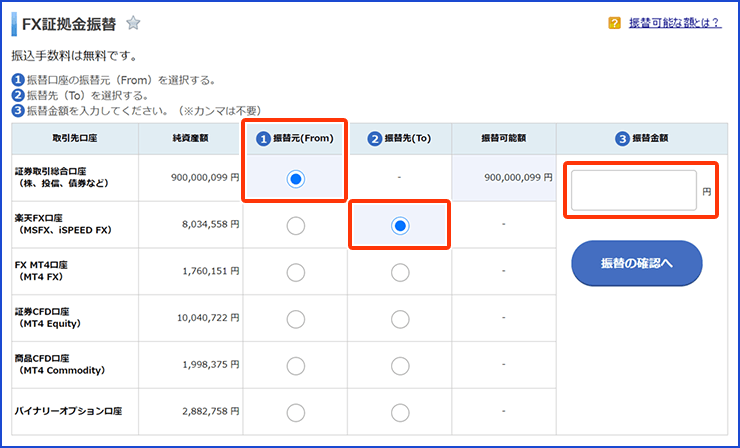Screen dimensions: 740x448
Task: Click the 振替可能額 column header
Action: click(504, 138)
